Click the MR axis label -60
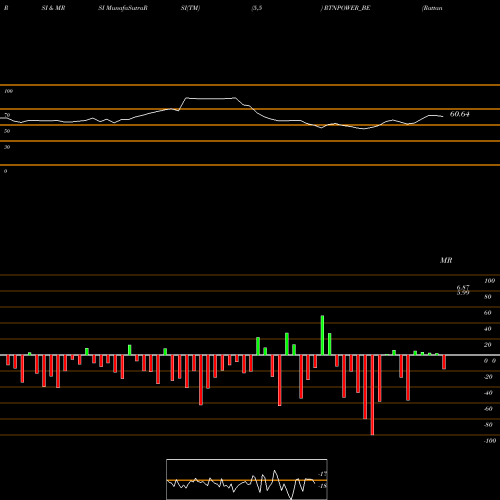The image size is (500, 500). tap(488, 409)
